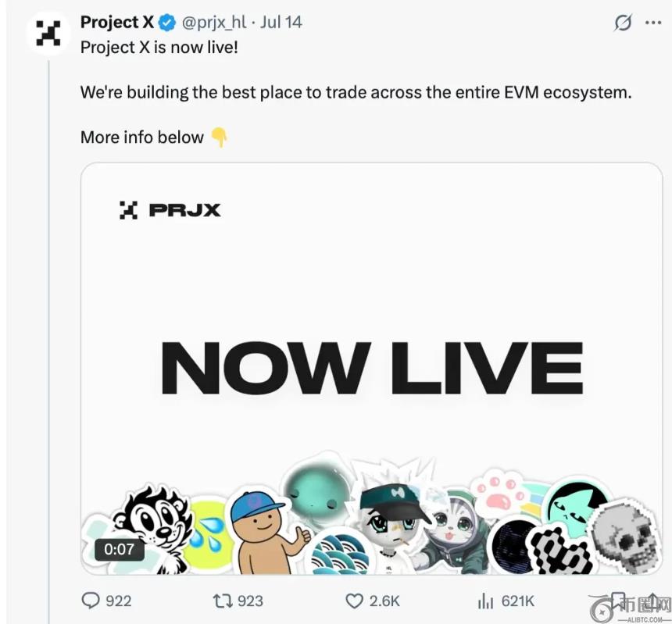672x624 pixels.
Task: Open the three-dot More menu
Action: pos(652,23)
